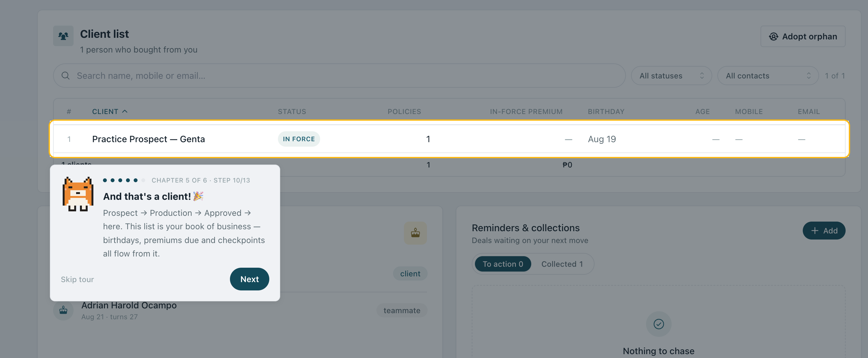
Task: Click the POLICIES column header
Action: 404,111
